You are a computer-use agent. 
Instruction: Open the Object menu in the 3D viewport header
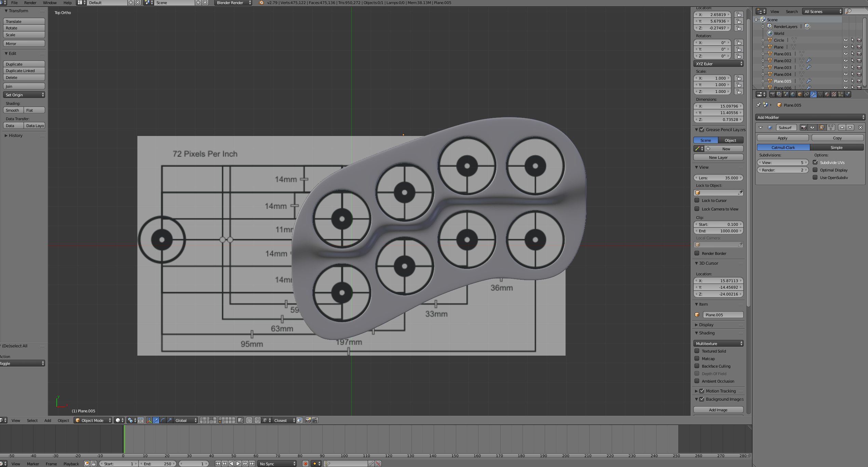(x=63, y=421)
